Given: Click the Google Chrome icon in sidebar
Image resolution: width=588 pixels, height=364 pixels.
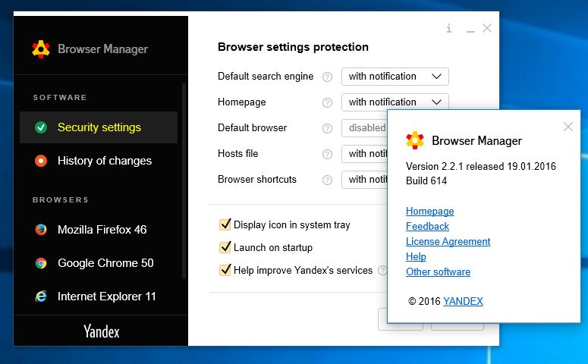Looking at the screenshot, I should pos(41,263).
